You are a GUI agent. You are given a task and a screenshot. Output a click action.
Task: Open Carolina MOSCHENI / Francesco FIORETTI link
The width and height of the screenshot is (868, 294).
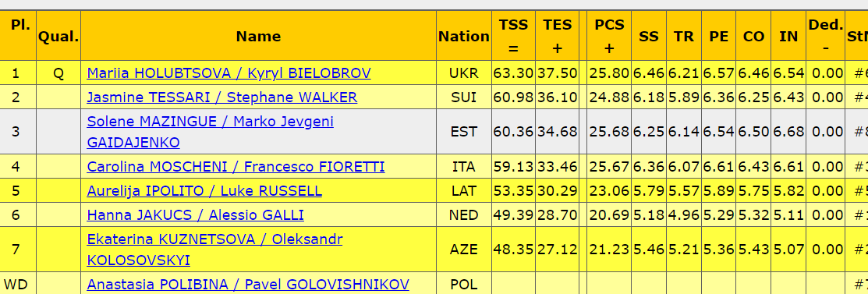236,167
